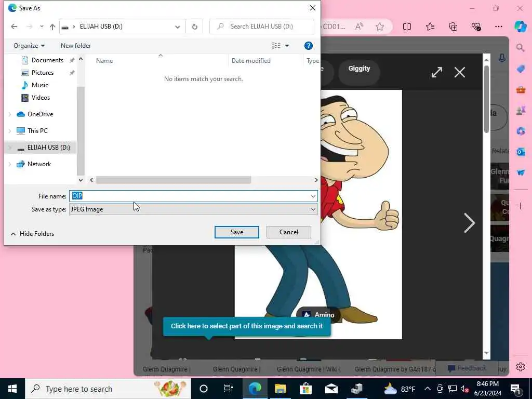This screenshot has height=399, width=532.
Task: Select Videos in navigation pane
Action: tap(41, 98)
